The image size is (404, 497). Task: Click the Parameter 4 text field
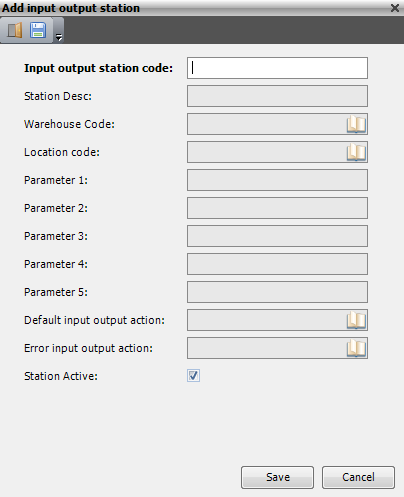277,264
